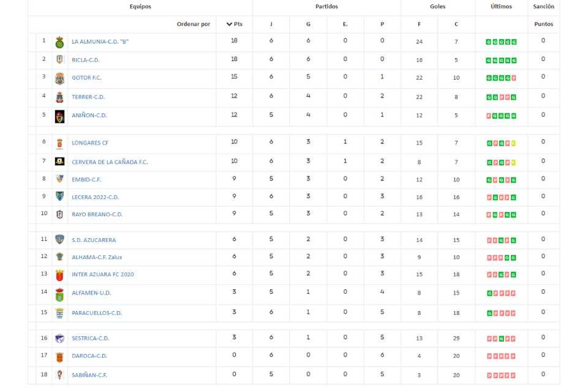Click the Lecera 2022 C.D. shield icon
Image resolution: width=588 pixels, height=392 pixels.
point(59,196)
